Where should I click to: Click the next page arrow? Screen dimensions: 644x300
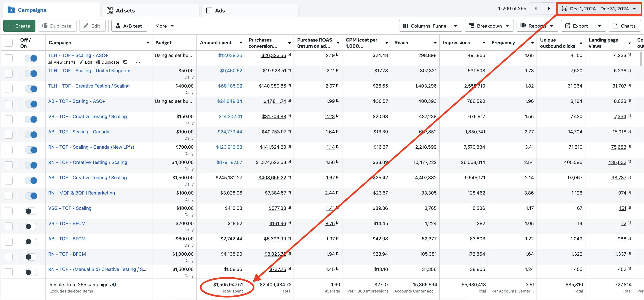pos(549,8)
